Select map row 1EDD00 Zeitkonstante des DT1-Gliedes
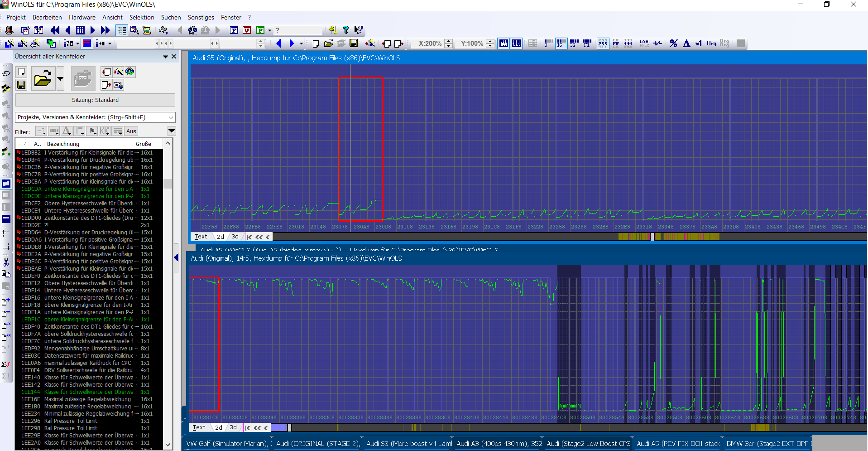Viewport: 868px width, 451px height. 89,218
